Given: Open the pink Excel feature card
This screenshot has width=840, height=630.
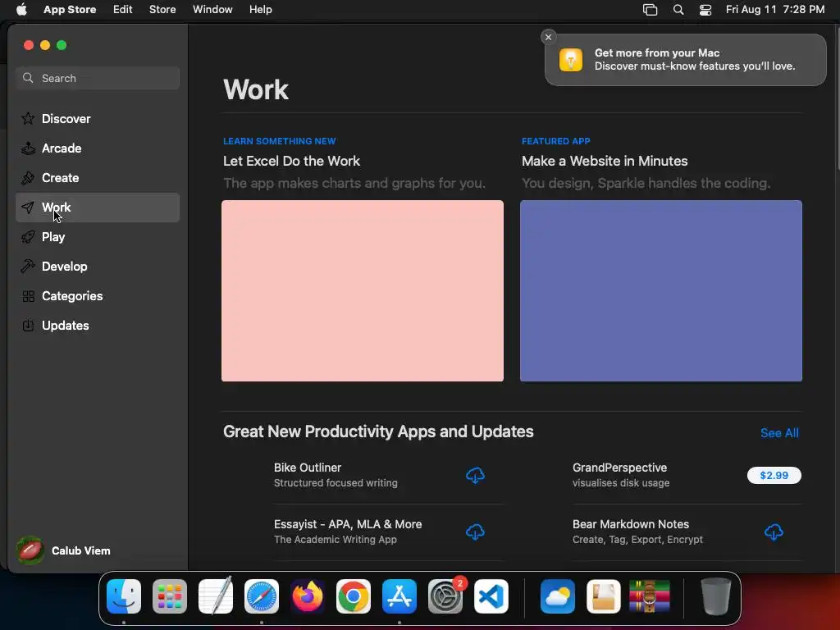Looking at the screenshot, I should coord(363,291).
